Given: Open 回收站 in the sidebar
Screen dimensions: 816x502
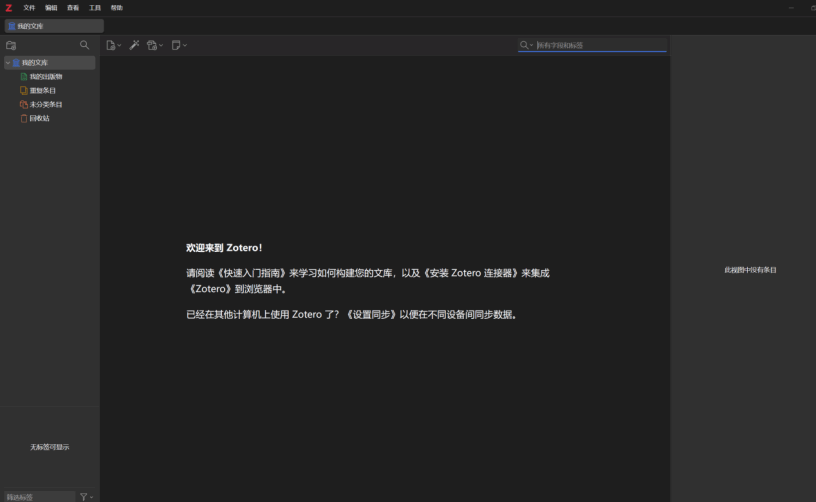Looking at the screenshot, I should [40, 119].
